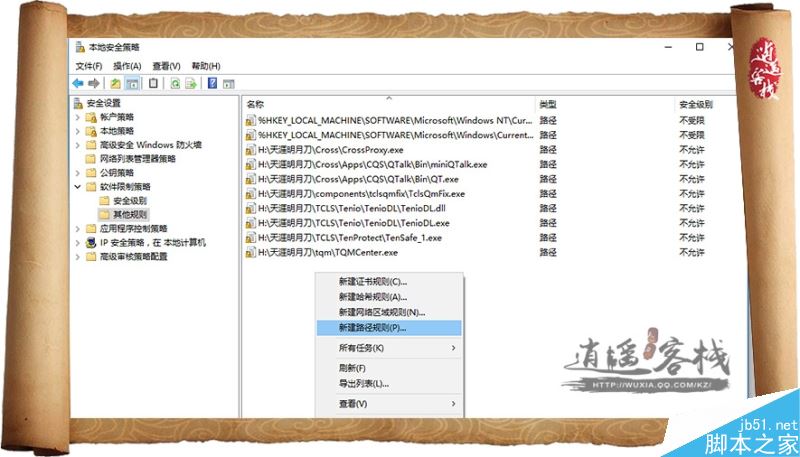Go back with the blue left arrow
The width and height of the screenshot is (800, 457).
pyautogui.click(x=78, y=84)
